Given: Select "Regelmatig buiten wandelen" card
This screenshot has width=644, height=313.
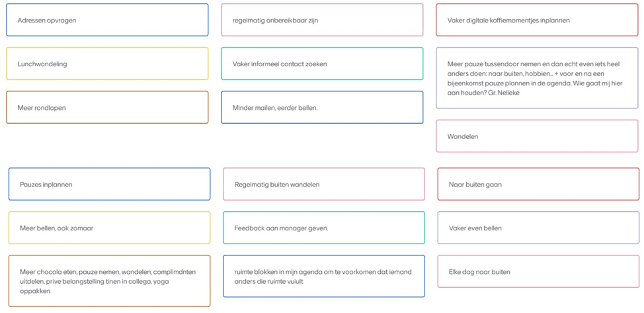Looking at the screenshot, I should tap(324, 185).
